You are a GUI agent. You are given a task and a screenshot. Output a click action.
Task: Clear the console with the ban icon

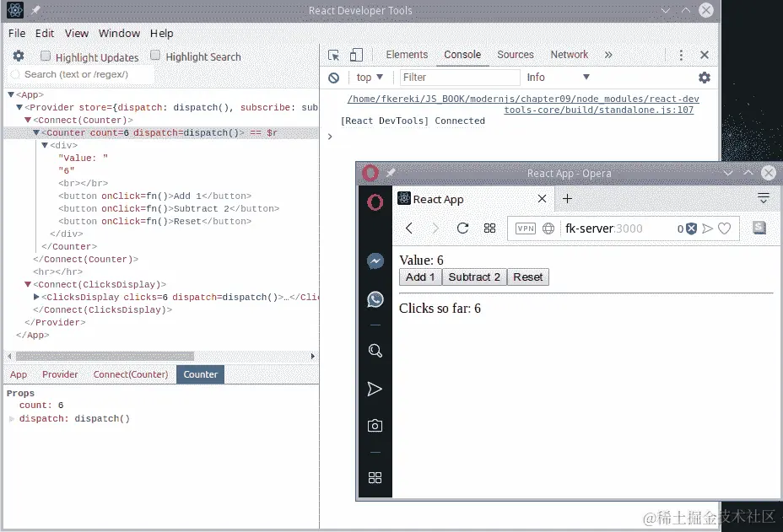point(333,78)
